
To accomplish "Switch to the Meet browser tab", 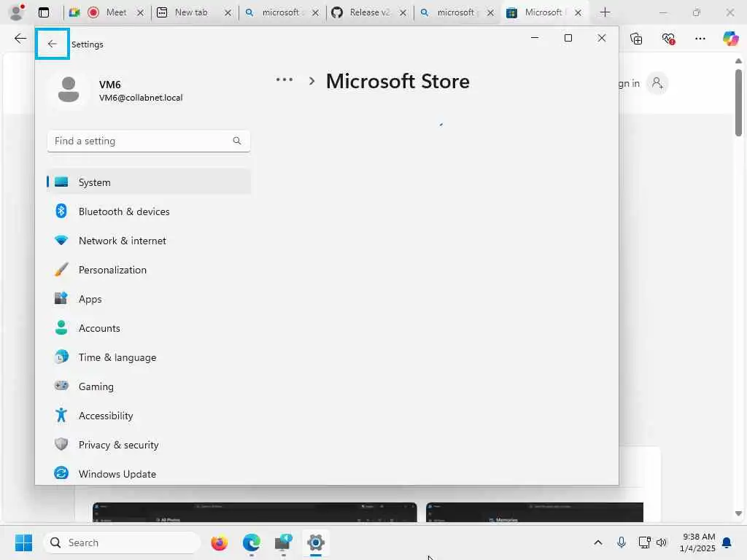I will (107, 12).
